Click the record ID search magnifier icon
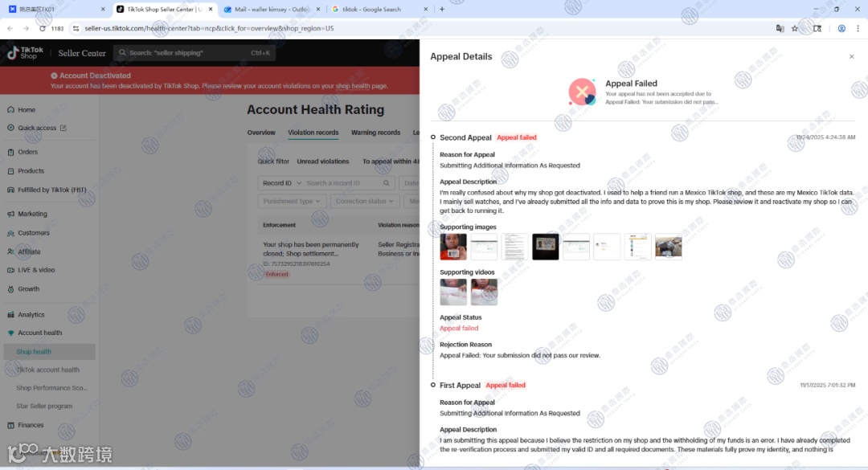Screen dimensions: 868x470 tap(387, 183)
